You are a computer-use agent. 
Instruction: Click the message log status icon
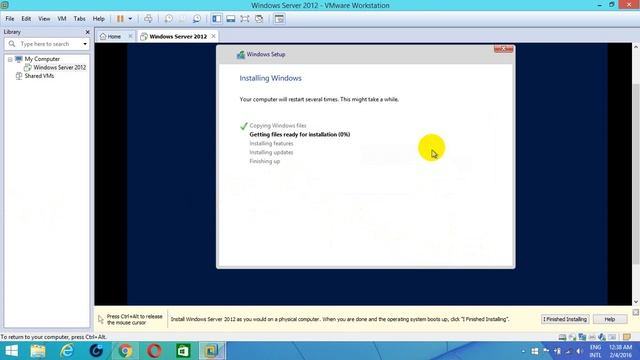[627, 337]
